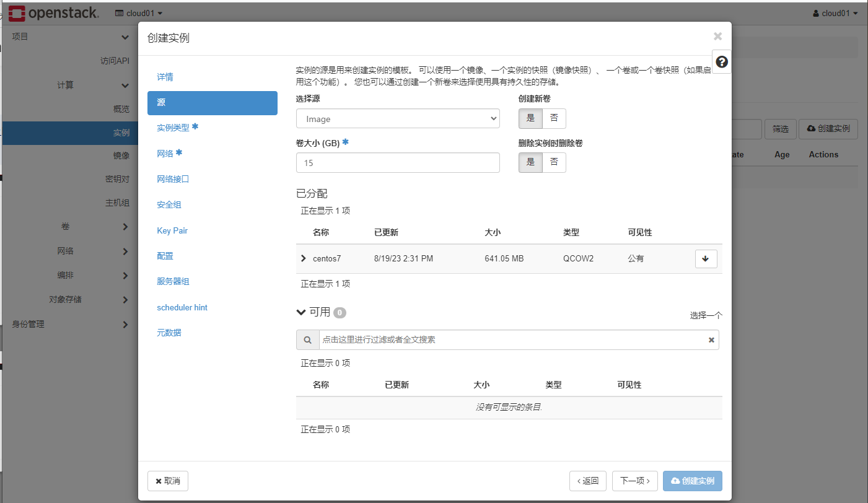Switch to the scheduler hint step

tap(213, 307)
